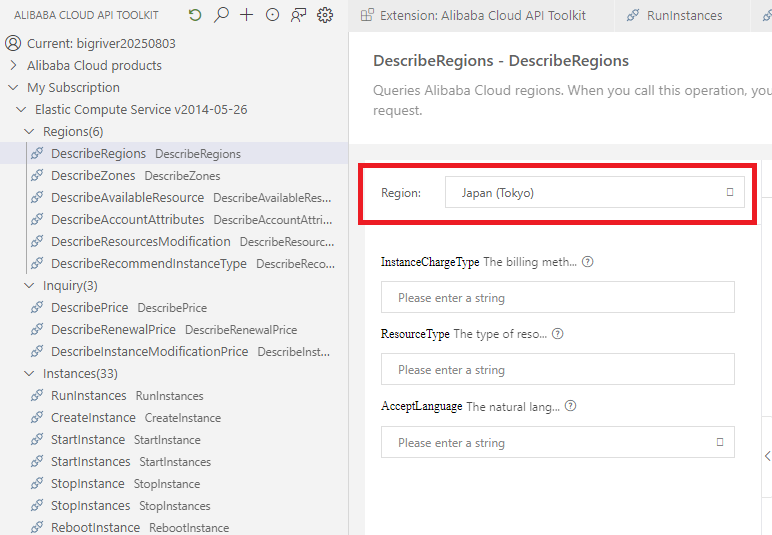
Task: Expand Alibaba Cloud products node
Action: pos(13,65)
